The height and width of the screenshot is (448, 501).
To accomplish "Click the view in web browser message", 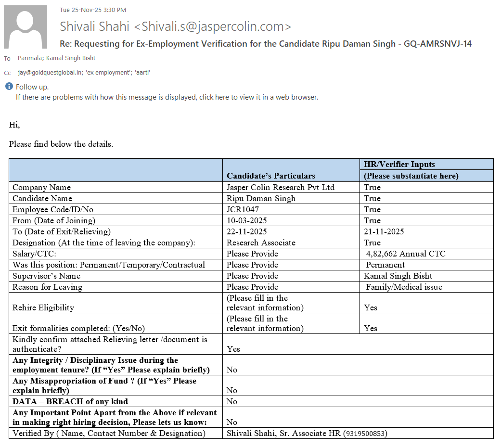I will [167, 97].
